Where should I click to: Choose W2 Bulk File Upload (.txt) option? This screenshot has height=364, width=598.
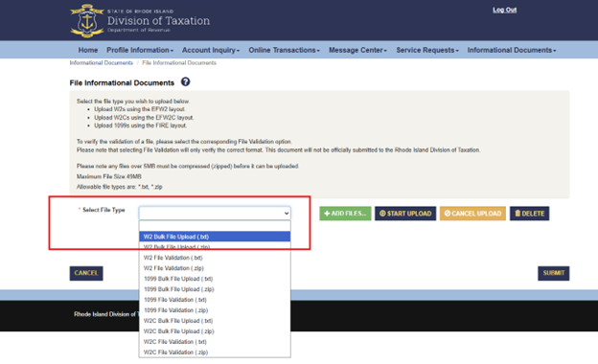click(215, 237)
